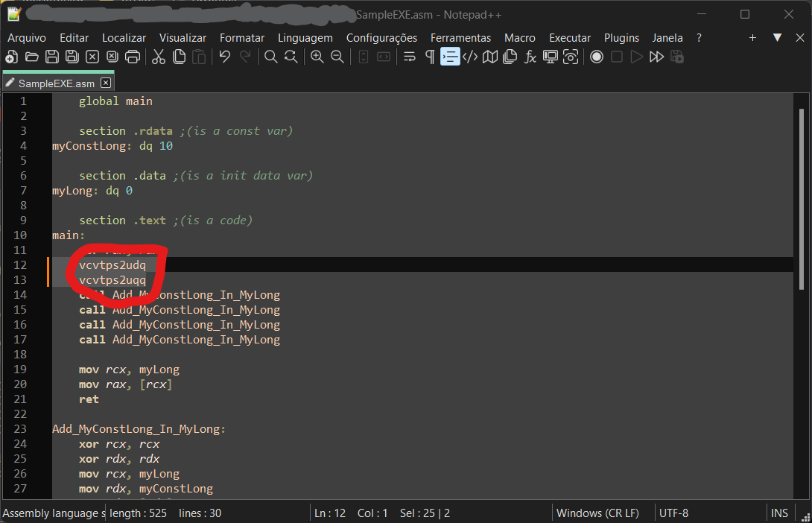The image size is (812, 523).
Task: Disable the indentation guide
Action: pyautogui.click(x=450, y=57)
